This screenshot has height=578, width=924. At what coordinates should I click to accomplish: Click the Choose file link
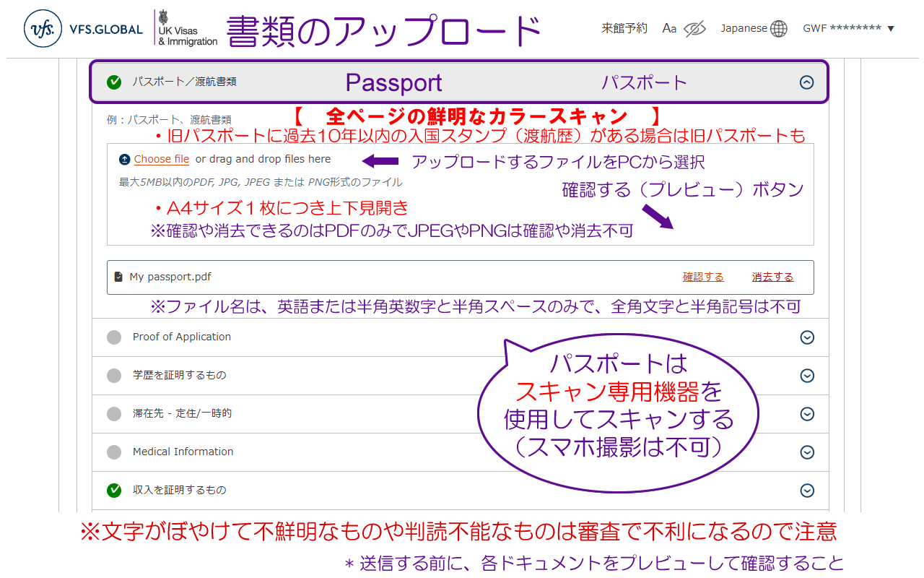pos(162,159)
